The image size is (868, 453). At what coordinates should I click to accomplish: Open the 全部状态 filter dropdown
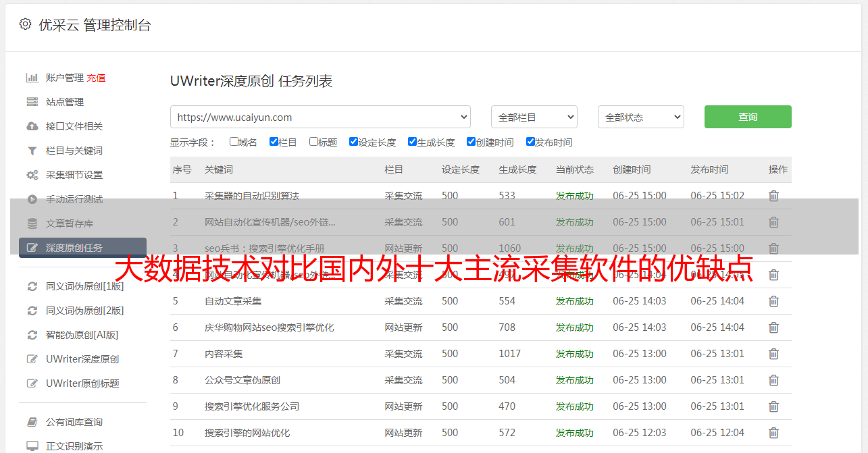[x=640, y=117]
